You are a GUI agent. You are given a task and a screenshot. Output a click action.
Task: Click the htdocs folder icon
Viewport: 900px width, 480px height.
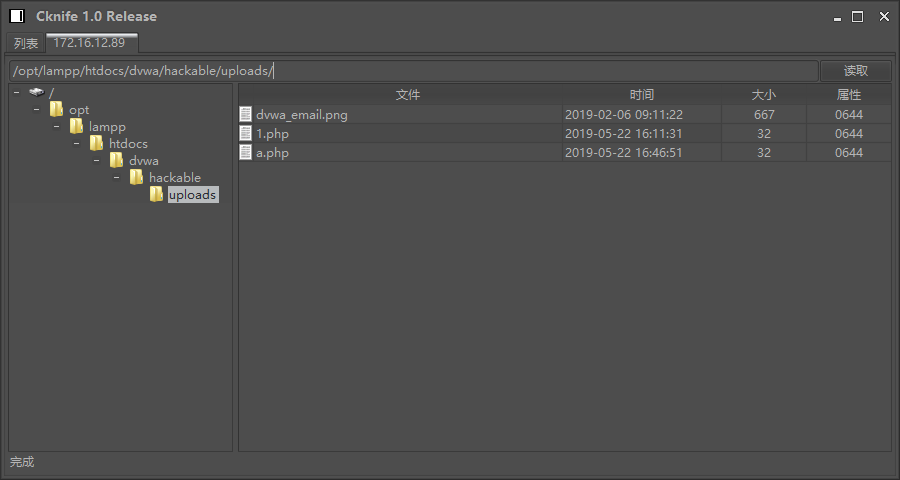[97, 144]
